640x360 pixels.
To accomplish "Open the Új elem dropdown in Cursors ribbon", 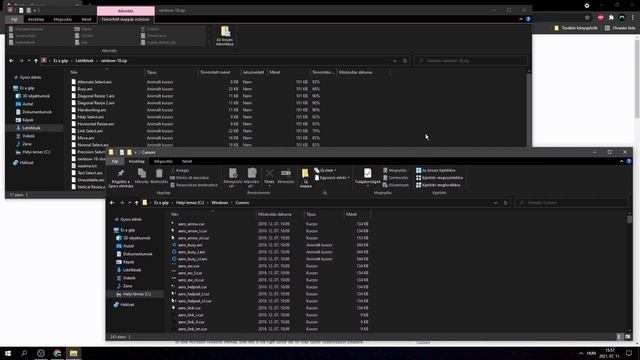I will pyautogui.click(x=325, y=171).
